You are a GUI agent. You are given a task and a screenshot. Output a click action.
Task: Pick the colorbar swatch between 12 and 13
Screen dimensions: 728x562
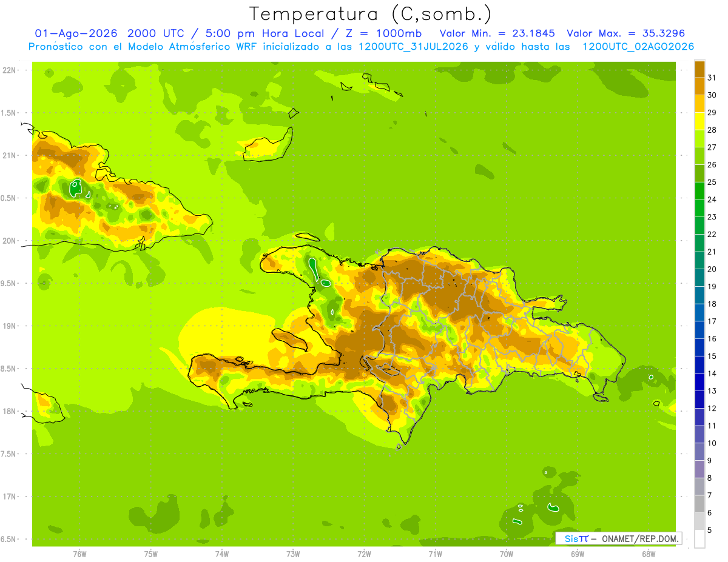(x=699, y=400)
